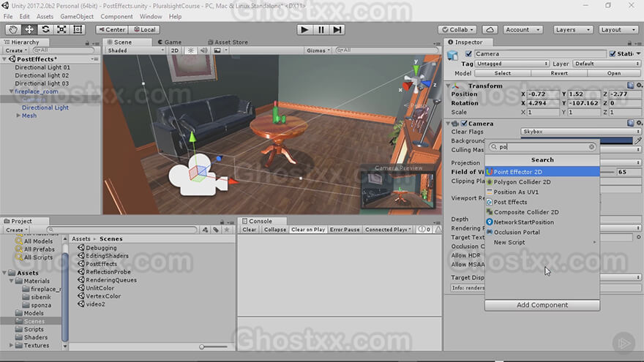Toggle Error Pause in Console
Image resolution: width=644 pixels, height=362 pixels.
(x=345, y=230)
